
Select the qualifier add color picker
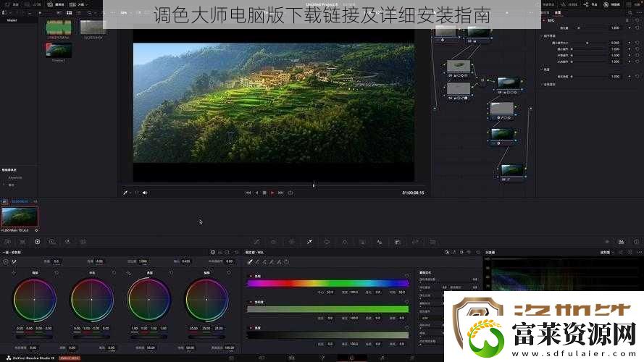(264, 262)
